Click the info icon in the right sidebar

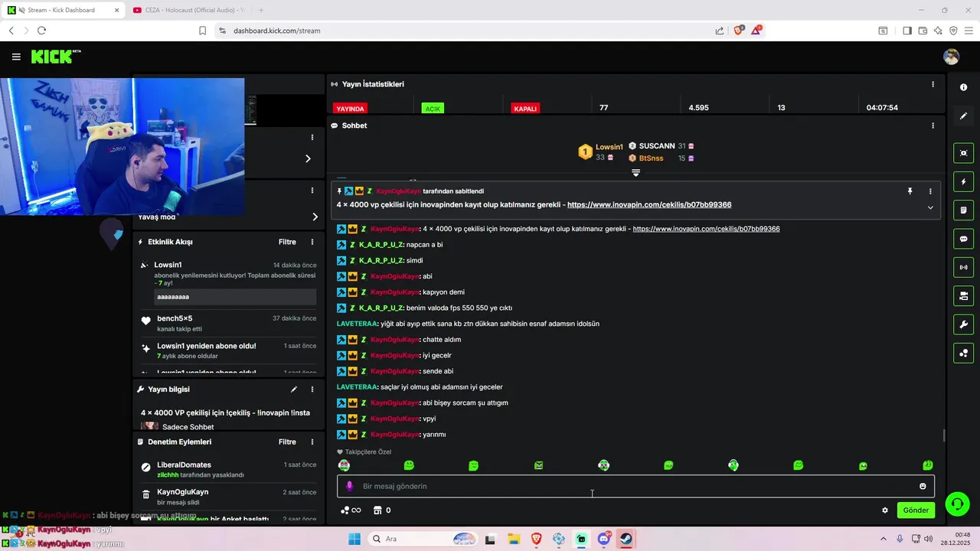pos(963,87)
